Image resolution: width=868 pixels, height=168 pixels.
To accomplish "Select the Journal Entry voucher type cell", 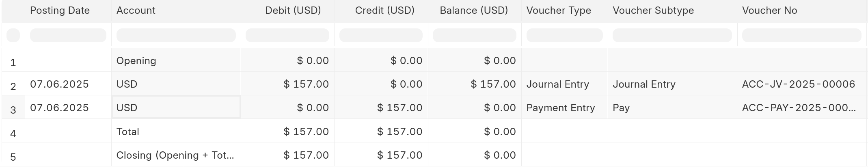I will coord(557,84).
